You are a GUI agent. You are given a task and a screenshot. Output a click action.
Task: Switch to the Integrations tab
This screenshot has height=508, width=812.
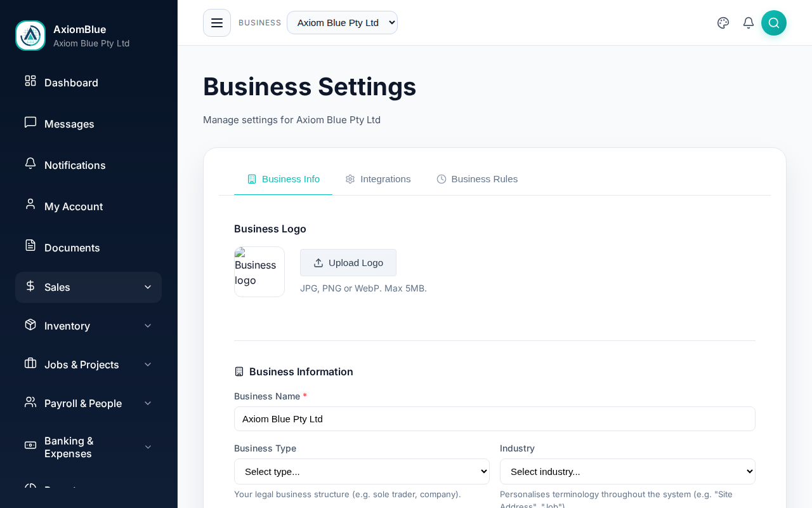(x=378, y=179)
